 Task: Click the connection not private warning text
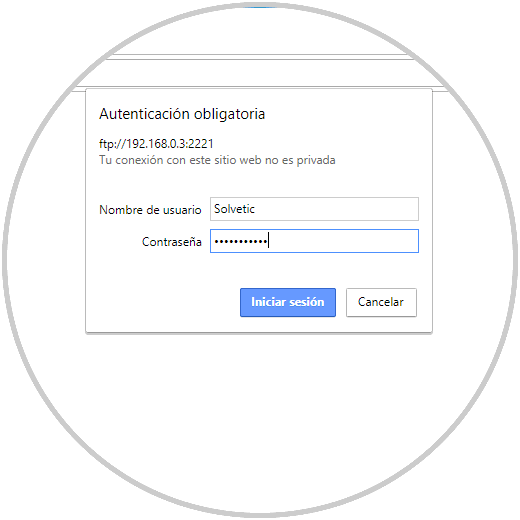click(x=217, y=160)
